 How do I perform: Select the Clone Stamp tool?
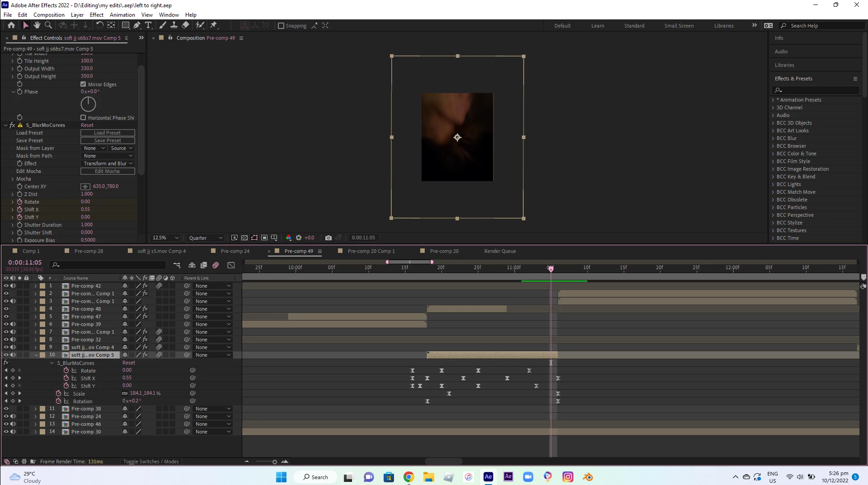click(x=174, y=25)
